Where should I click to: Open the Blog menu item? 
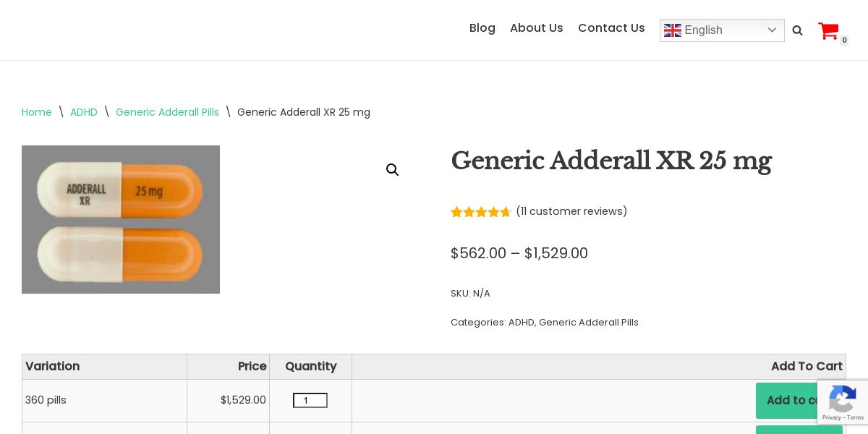482,28
